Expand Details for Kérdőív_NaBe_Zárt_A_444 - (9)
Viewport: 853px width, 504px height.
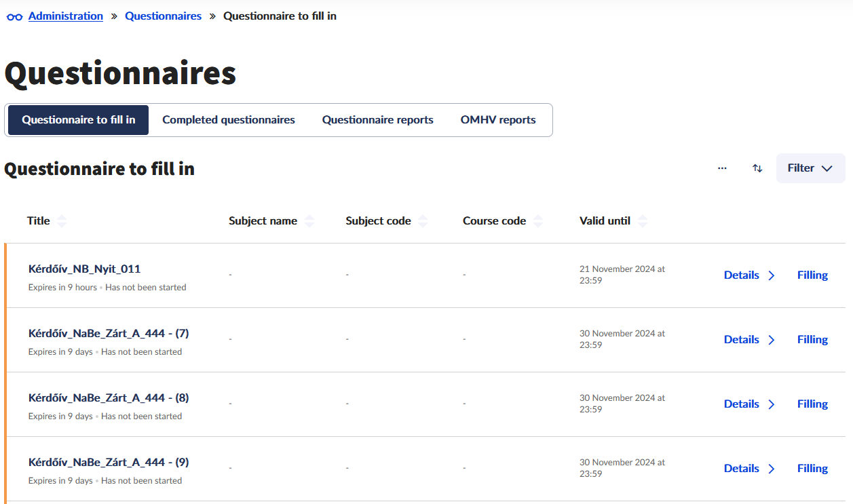point(749,469)
